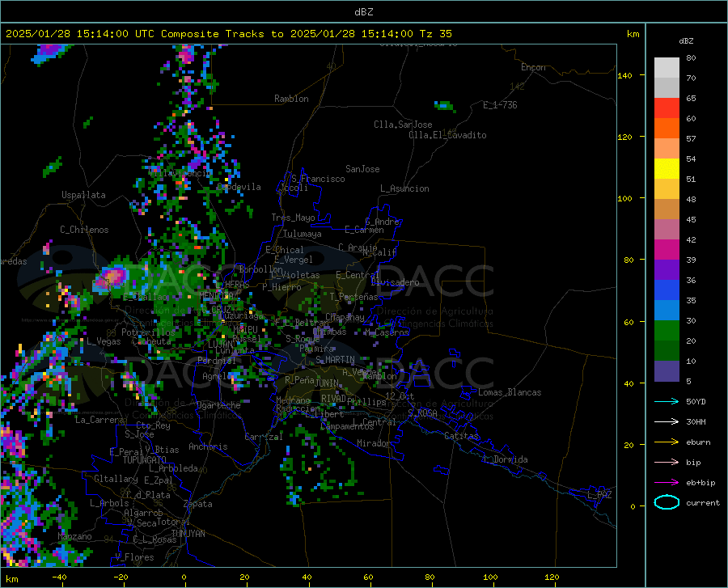Viewport: 728px width, 588px height.
Task: Click the L_Asuncion label on map
Action: click(x=404, y=188)
